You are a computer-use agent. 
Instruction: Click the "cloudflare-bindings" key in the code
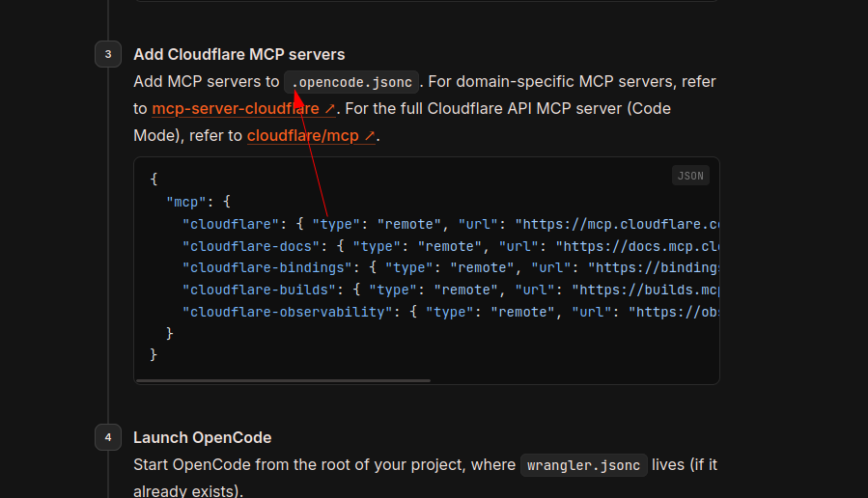(x=267, y=267)
